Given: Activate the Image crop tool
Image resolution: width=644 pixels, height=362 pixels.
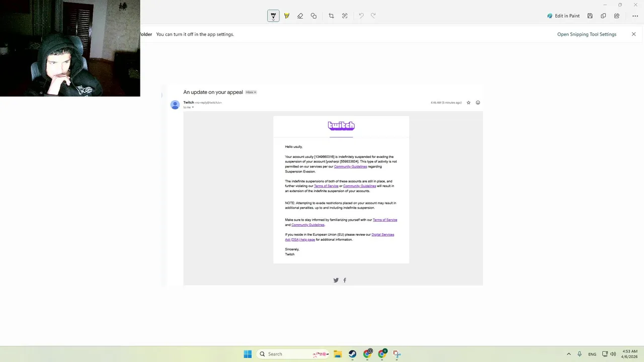Looking at the screenshot, I should point(331,16).
